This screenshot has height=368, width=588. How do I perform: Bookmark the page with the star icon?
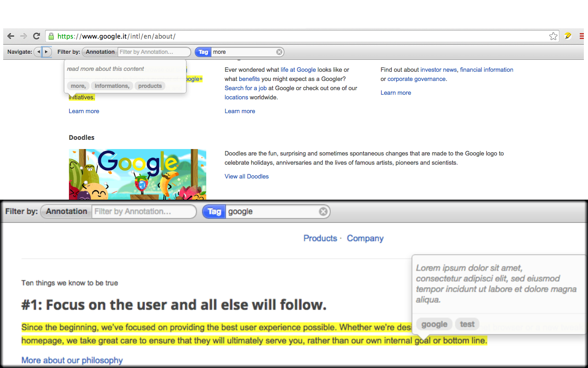coord(553,36)
